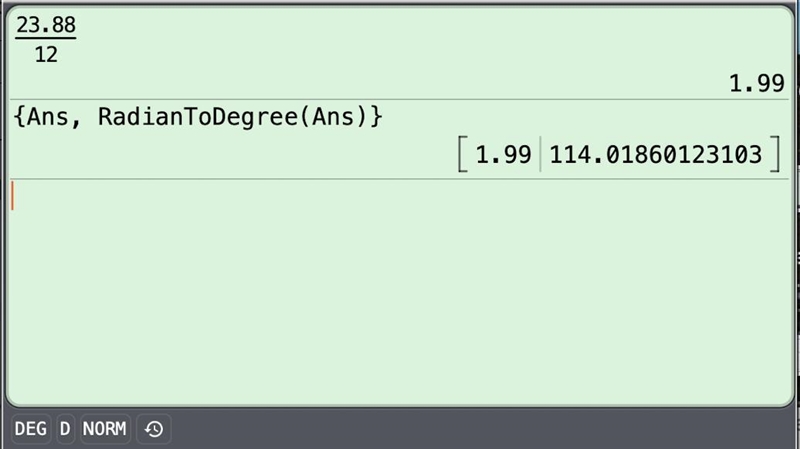Click the empty input line with the cursor
The width and height of the screenshot is (800, 449).
point(399,196)
